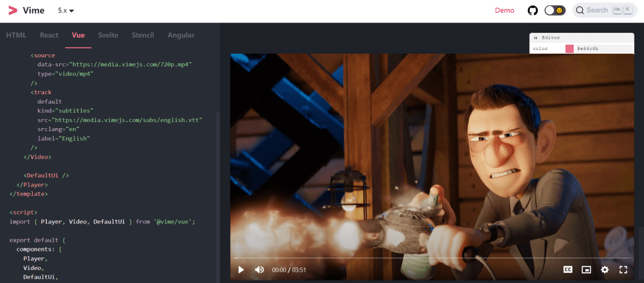Click the search magnifier icon

[x=580, y=10]
